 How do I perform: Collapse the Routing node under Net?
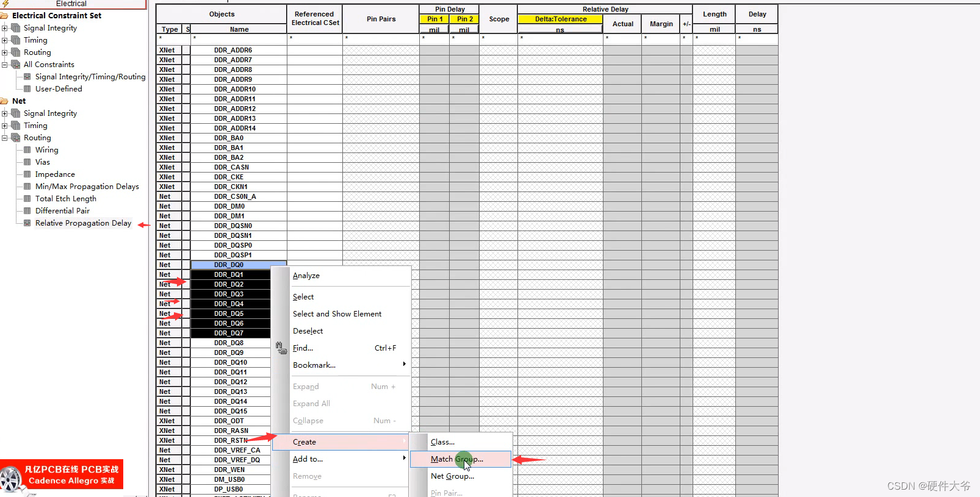click(5, 138)
